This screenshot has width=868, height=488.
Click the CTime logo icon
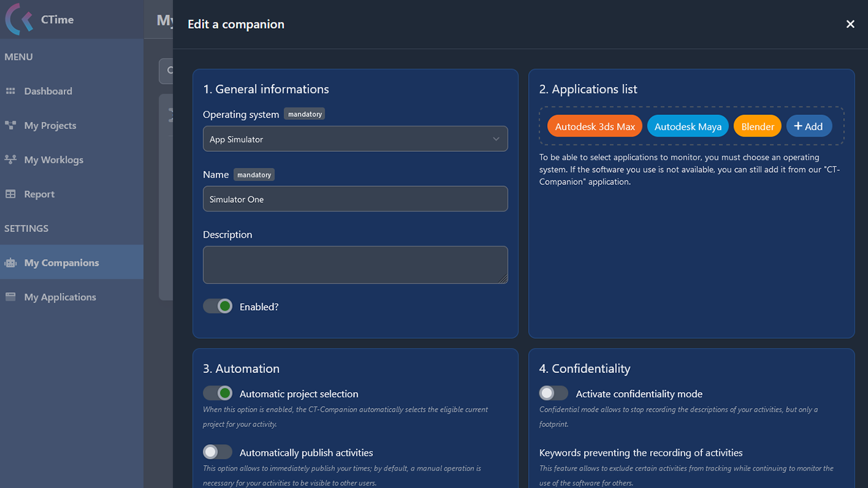point(17,19)
